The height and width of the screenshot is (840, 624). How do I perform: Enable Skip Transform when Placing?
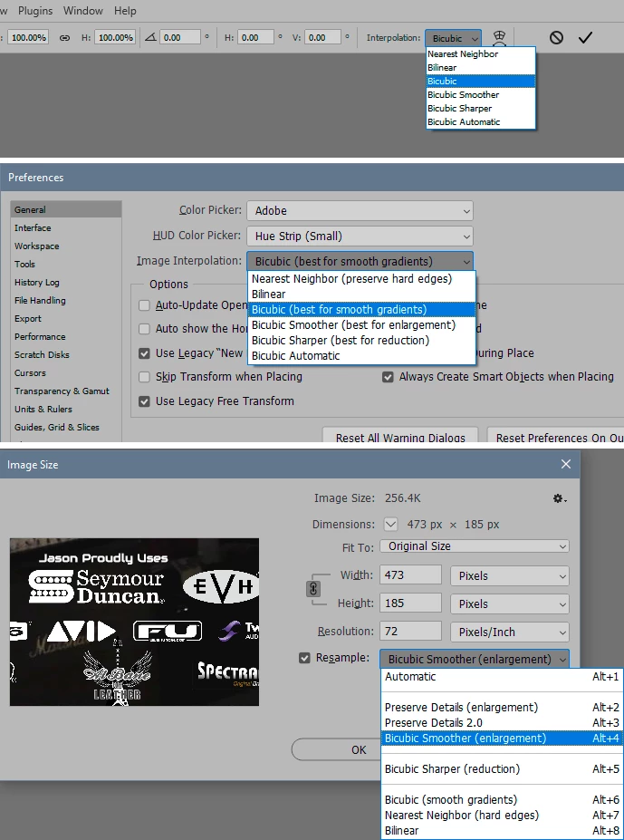(144, 377)
